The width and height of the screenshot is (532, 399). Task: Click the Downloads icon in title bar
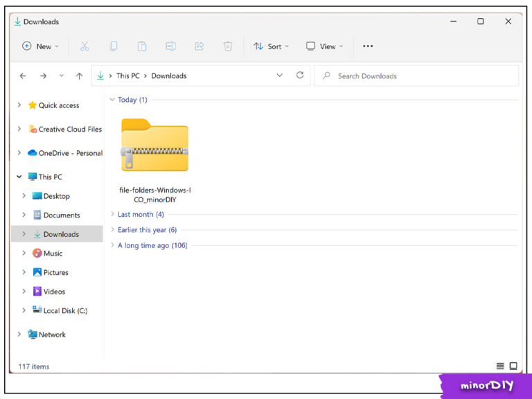(x=17, y=21)
